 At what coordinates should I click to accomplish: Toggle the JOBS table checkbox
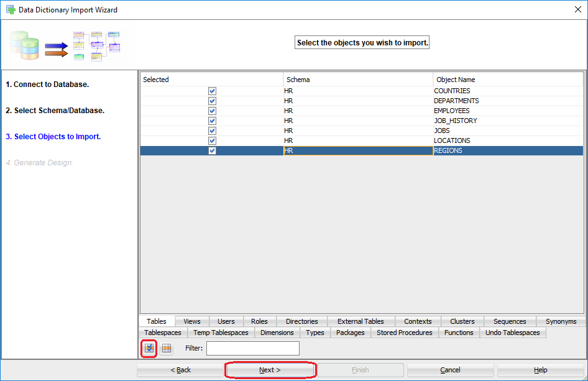coord(213,131)
